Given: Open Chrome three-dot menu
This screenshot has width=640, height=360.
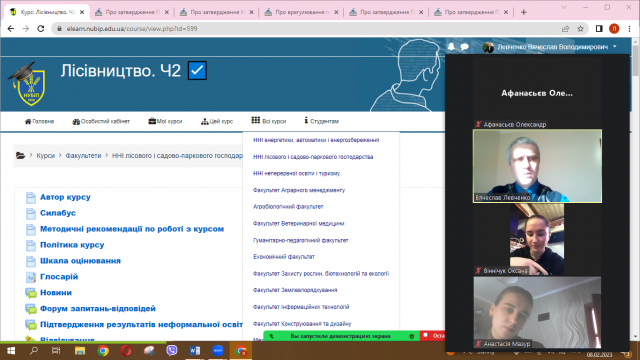Looking at the screenshot, I should [629, 29].
